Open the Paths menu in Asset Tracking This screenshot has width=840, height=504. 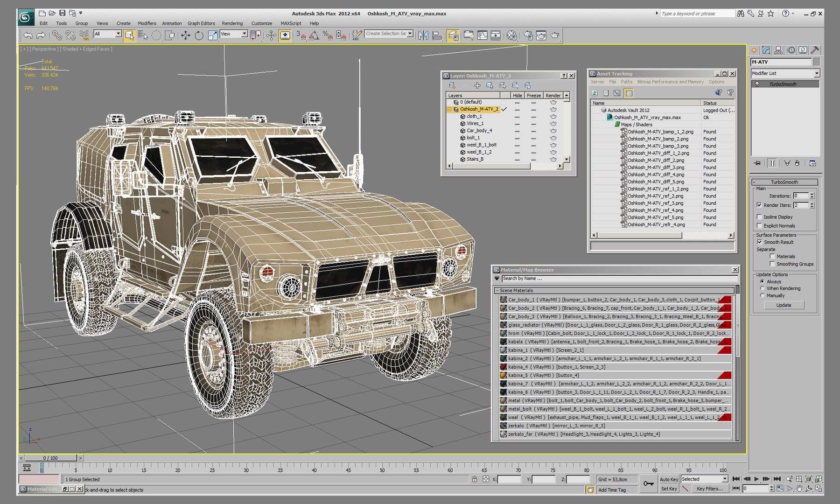[x=627, y=82]
